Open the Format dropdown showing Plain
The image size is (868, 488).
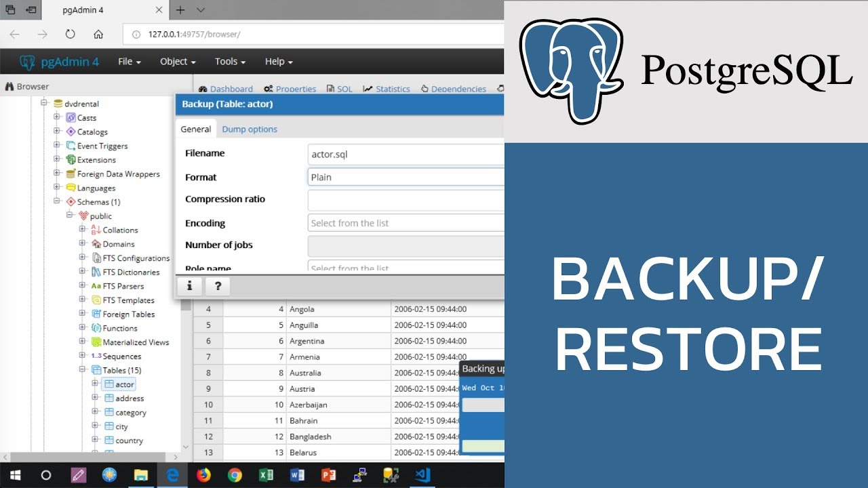[406, 177]
